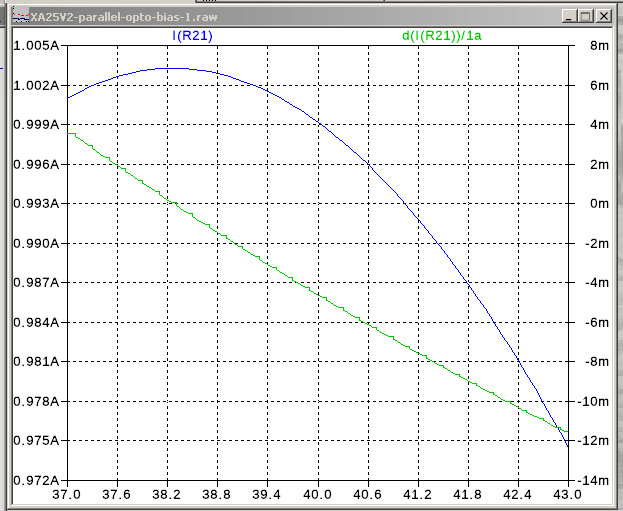Minimize the XA25V2-parallel-opto-bias-1.raw window

click(x=569, y=16)
